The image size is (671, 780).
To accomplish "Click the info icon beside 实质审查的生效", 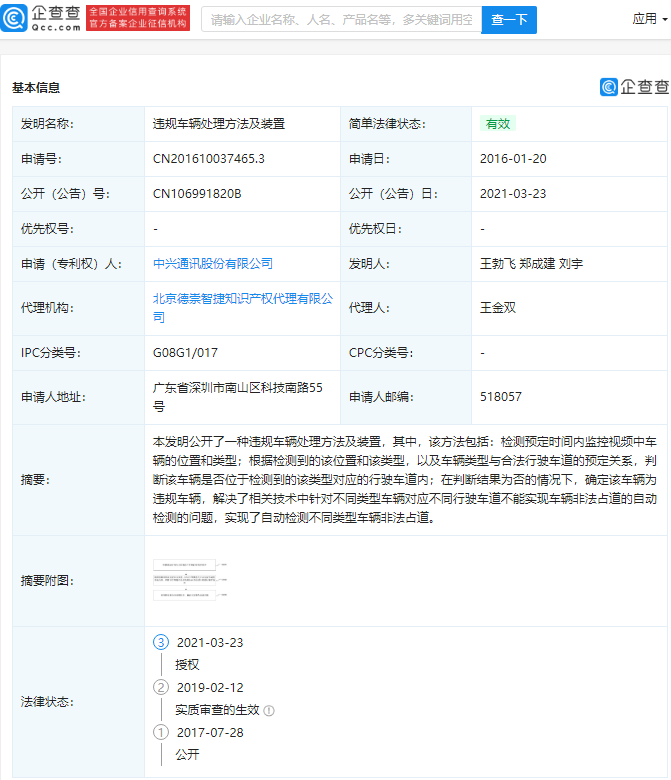I will click(269, 711).
